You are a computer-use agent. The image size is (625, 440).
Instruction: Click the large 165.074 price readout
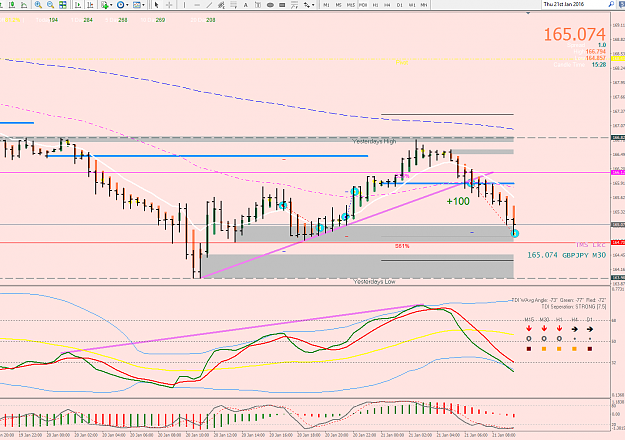pyautogui.click(x=574, y=34)
